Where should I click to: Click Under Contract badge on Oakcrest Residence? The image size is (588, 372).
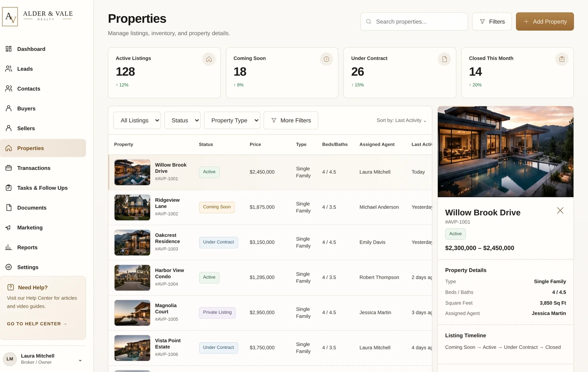click(219, 242)
